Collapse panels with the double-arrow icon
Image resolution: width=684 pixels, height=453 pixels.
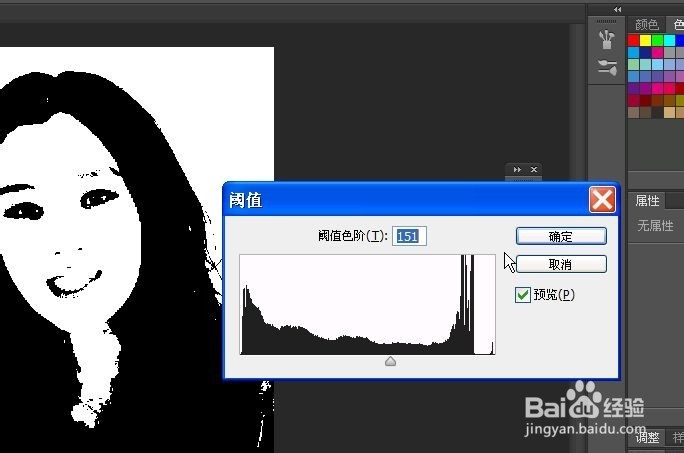[617, 9]
